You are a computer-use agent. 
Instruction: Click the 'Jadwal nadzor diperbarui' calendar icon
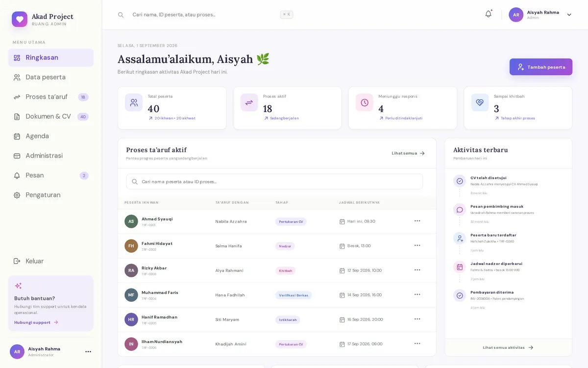[x=460, y=267]
